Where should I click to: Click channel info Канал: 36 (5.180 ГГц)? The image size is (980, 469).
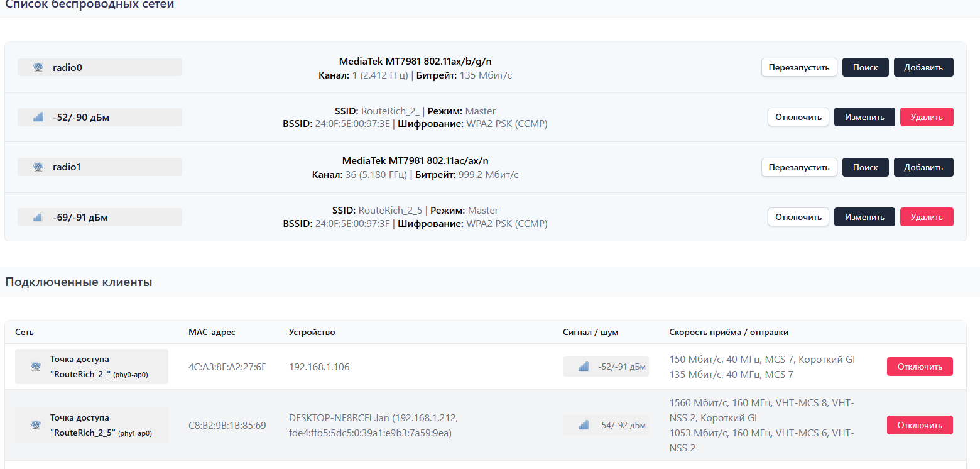[x=359, y=175]
